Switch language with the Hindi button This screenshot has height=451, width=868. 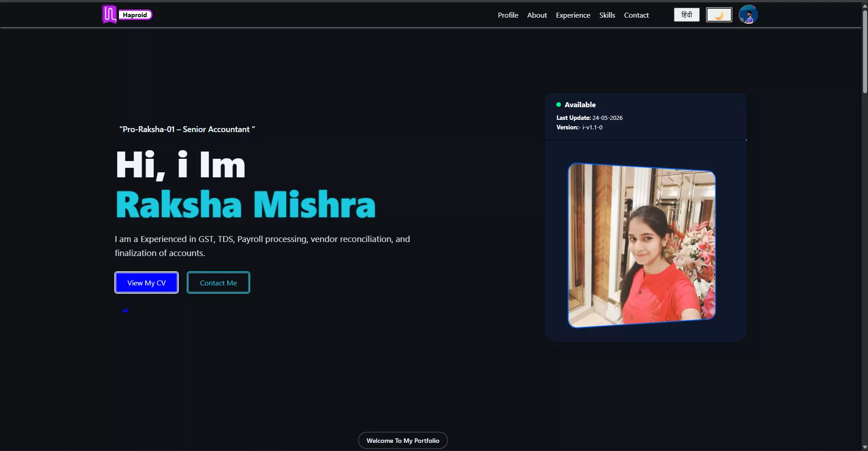tap(687, 15)
